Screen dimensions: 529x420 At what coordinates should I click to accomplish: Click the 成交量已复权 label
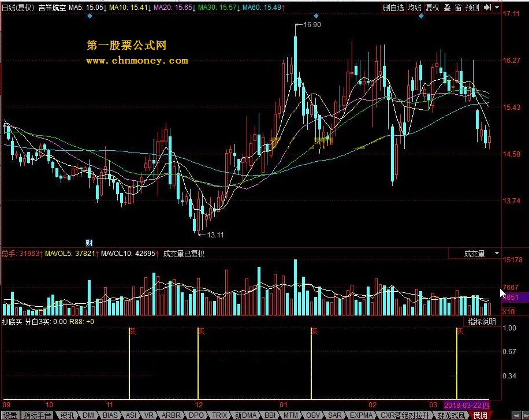click(184, 254)
